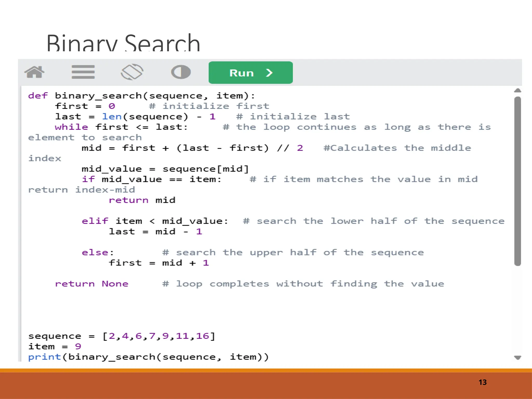Viewport: 532px width, 399px height.
Task: Click the print(binary_search) statement
Action: click(148, 357)
